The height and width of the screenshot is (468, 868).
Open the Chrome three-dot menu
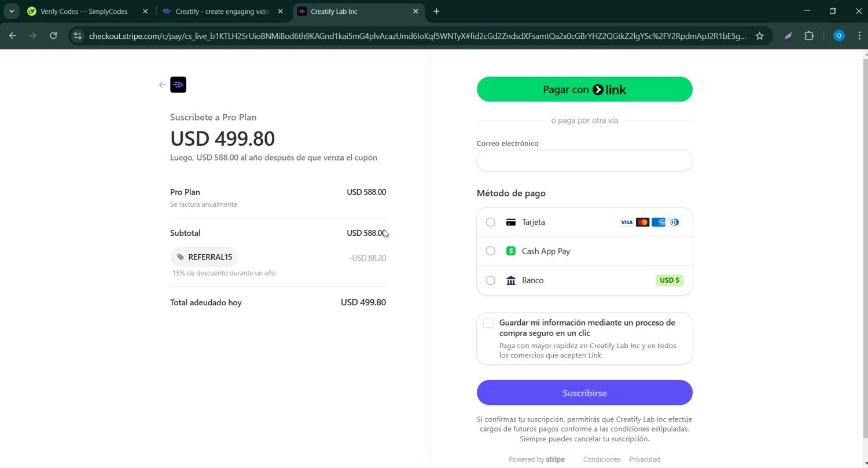[859, 36]
